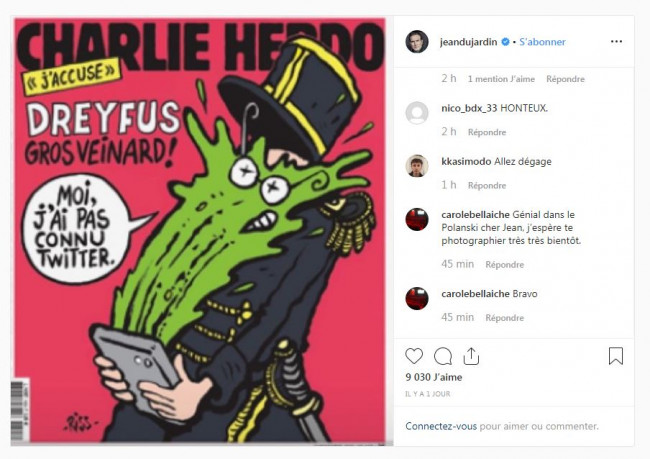Open the carolebellaiche username on Génial comment

475,215
